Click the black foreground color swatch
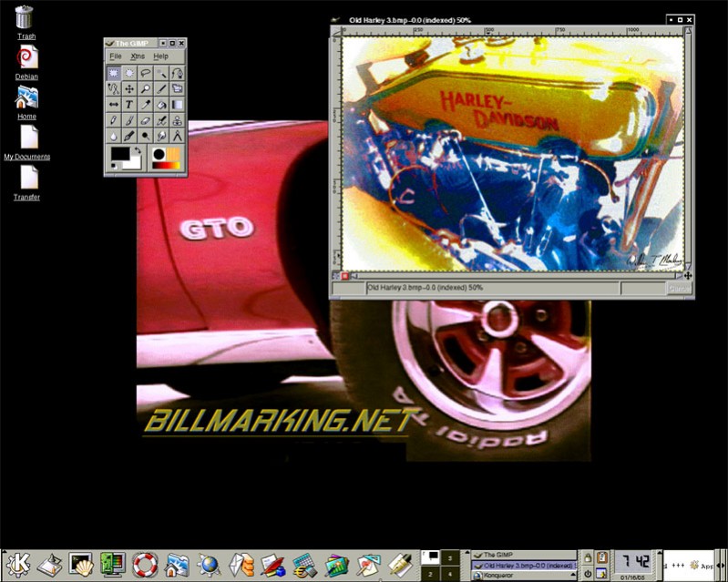The height and width of the screenshot is (582, 728). [x=119, y=152]
